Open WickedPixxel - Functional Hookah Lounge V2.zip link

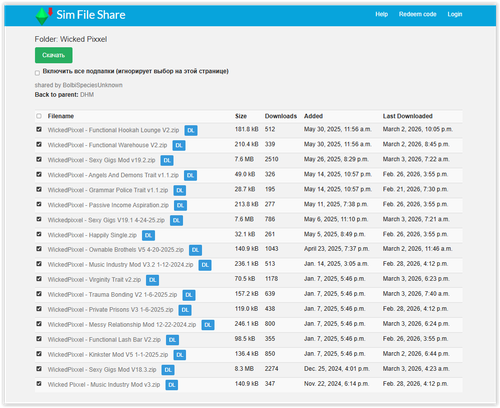(x=113, y=130)
